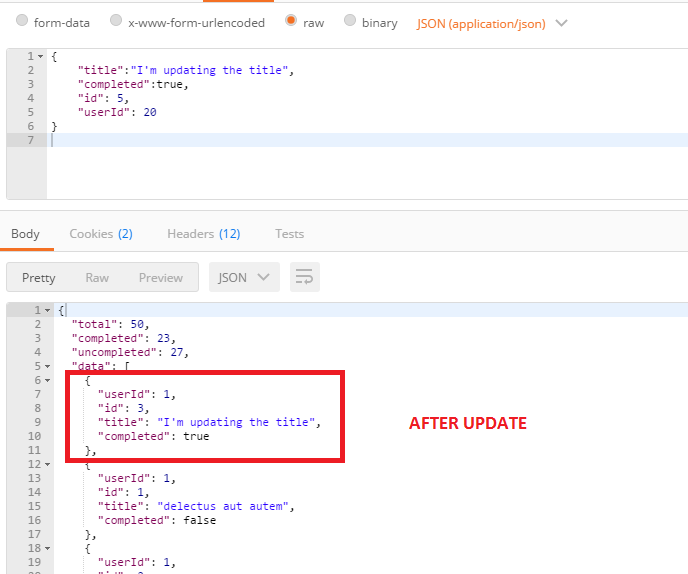688x574 pixels.
Task: Select the raw body radio button
Action: pos(291,20)
